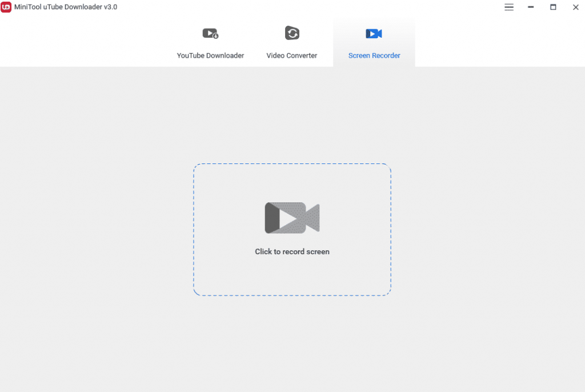
Task: Click the Video Converter circular arrows icon
Action: click(x=291, y=33)
